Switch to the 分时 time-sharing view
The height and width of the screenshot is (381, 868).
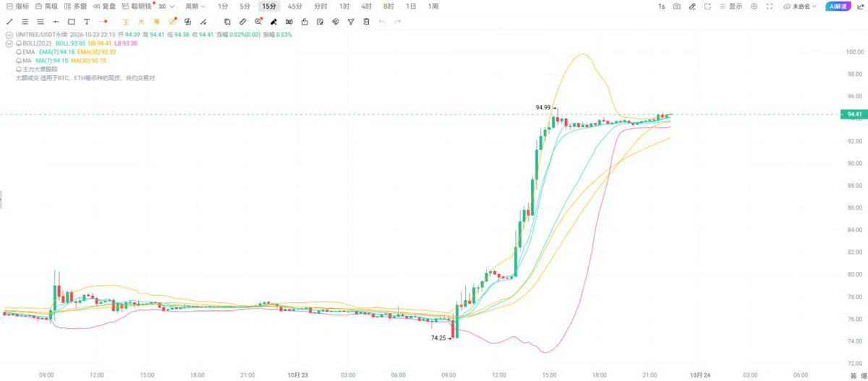(x=320, y=6)
